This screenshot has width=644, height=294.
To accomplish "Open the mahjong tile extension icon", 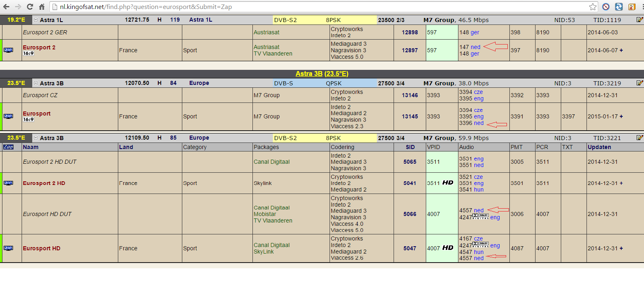I will pyautogui.click(x=632, y=7).
